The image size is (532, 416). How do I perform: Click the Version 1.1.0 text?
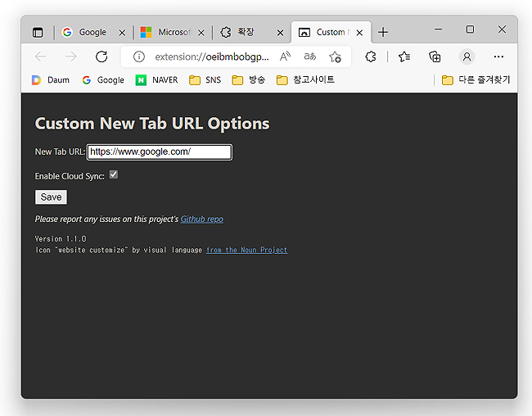61,239
